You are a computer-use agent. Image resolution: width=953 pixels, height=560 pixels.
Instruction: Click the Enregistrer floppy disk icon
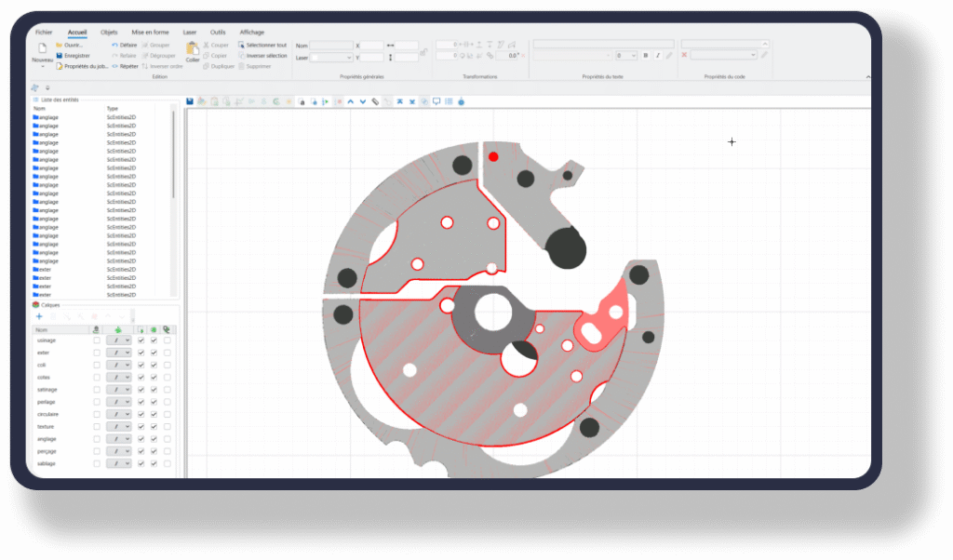pyautogui.click(x=60, y=56)
